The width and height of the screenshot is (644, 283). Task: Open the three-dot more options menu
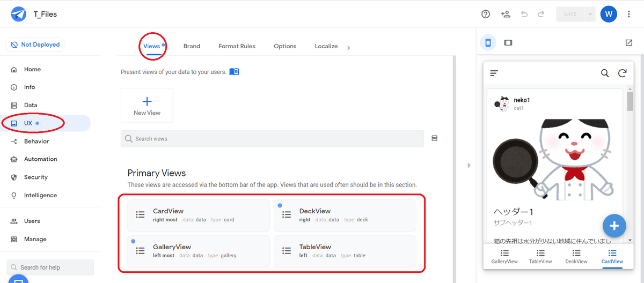coord(629,14)
